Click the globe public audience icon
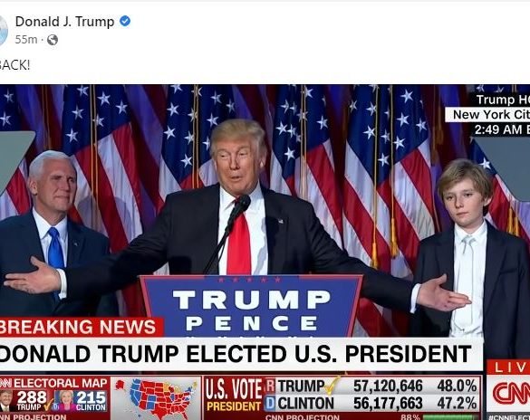This screenshot has width=530, height=420. 53,40
